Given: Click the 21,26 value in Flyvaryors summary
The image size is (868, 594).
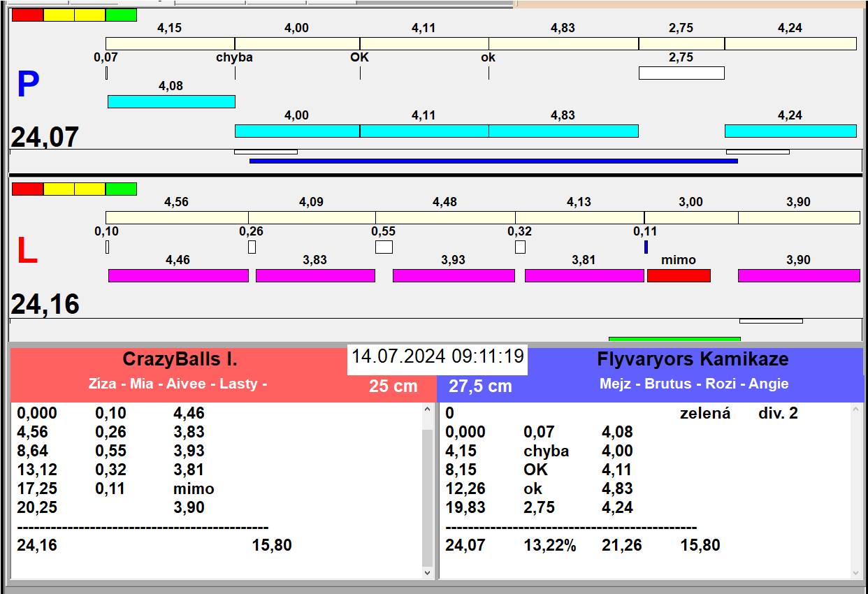Looking at the screenshot, I should click(x=622, y=545).
